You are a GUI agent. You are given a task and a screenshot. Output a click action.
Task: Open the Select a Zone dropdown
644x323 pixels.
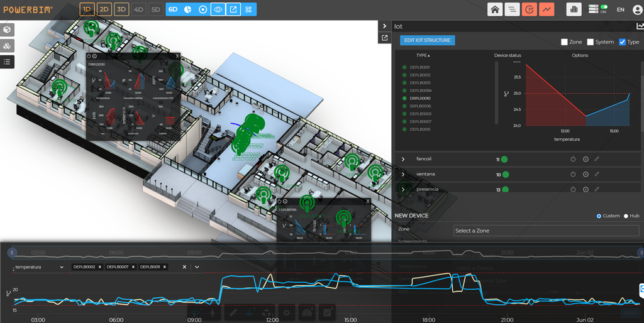[547, 231]
